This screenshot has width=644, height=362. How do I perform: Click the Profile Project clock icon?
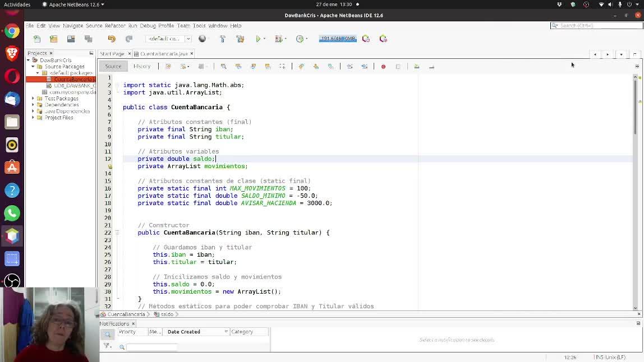pyautogui.click(x=300, y=39)
